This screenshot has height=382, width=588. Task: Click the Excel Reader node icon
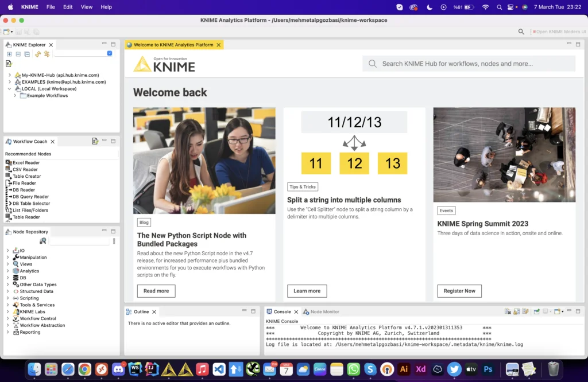coord(9,163)
